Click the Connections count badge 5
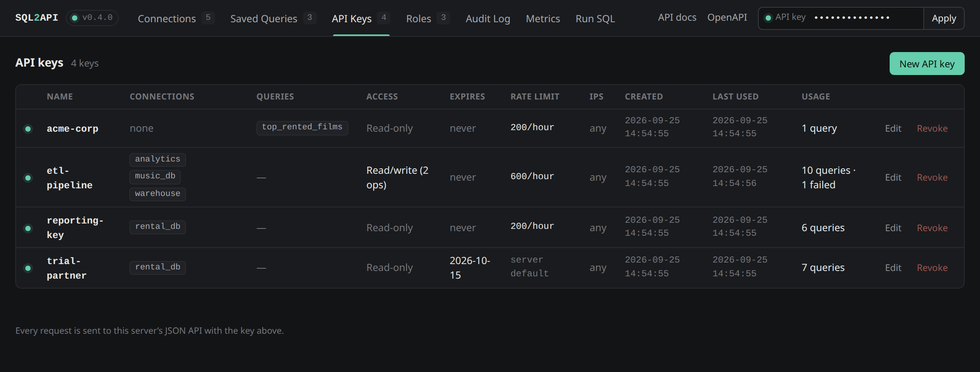Viewport: 980px width, 372px height. pyautogui.click(x=208, y=18)
